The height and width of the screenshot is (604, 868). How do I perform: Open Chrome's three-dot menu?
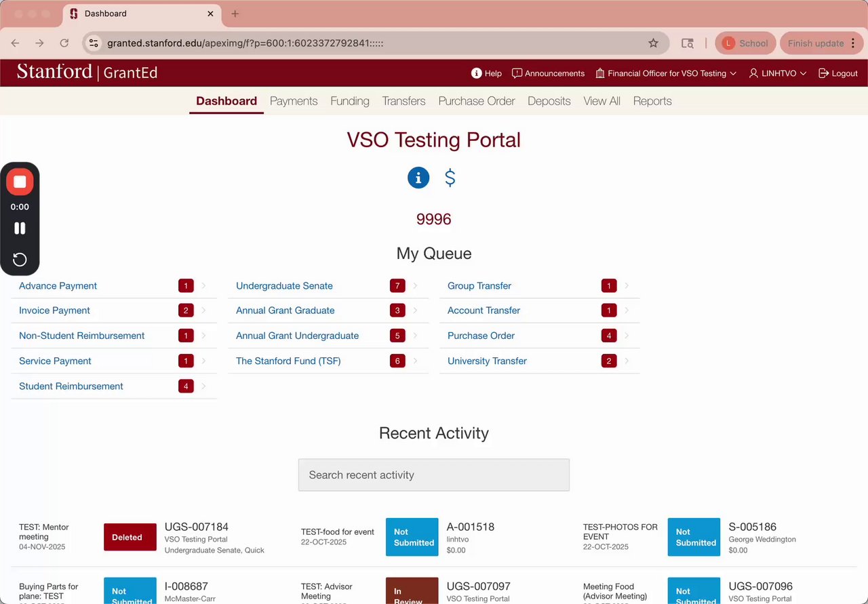[x=852, y=43]
